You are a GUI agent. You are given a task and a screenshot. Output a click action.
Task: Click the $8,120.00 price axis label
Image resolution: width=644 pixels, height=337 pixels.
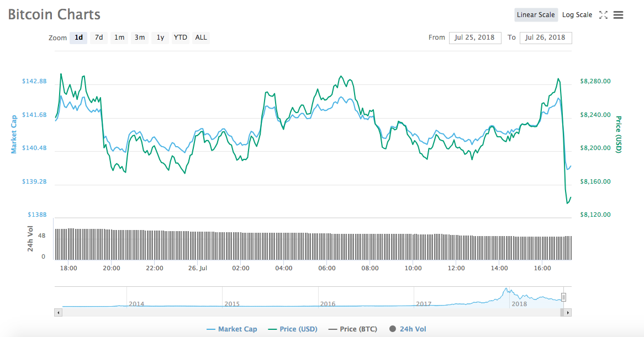pos(595,215)
